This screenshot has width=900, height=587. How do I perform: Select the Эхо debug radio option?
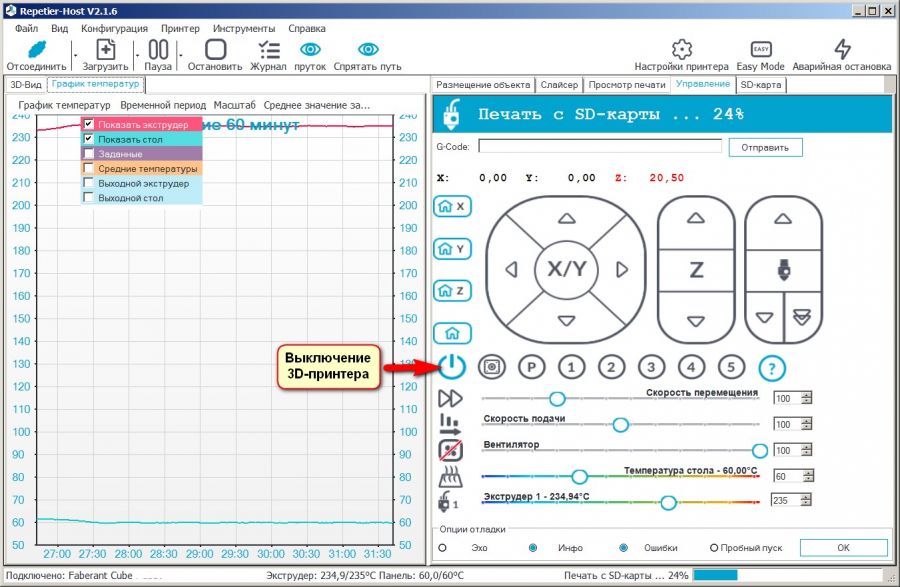click(442, 548)
